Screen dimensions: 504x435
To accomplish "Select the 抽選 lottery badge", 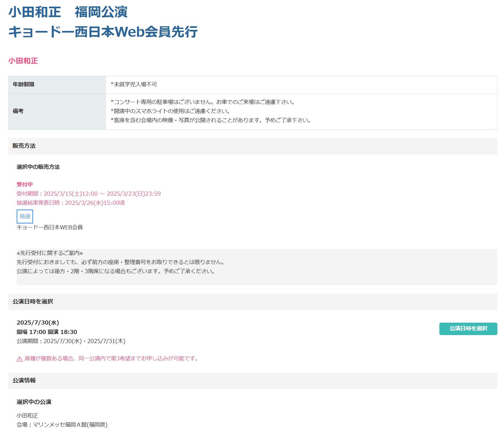I will tap(25, 216).
